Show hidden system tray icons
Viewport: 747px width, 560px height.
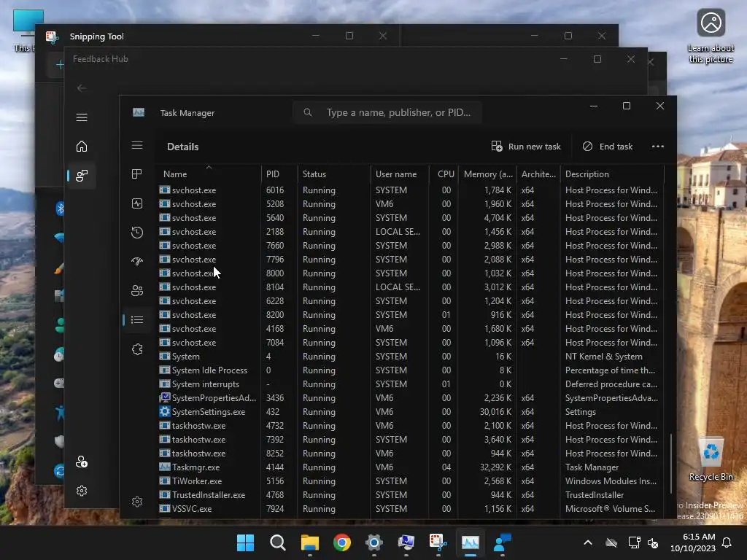[x=588, y=542]
